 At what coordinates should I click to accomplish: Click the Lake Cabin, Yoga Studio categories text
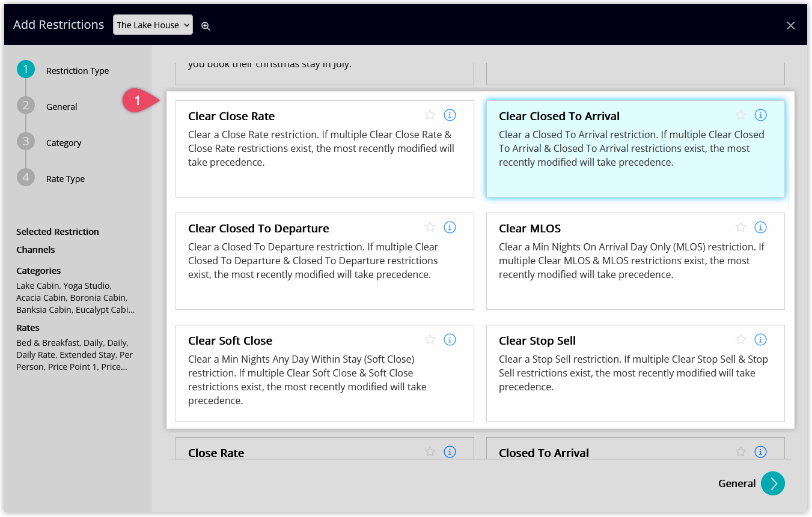pyautogui.click(x=75, y=298)
